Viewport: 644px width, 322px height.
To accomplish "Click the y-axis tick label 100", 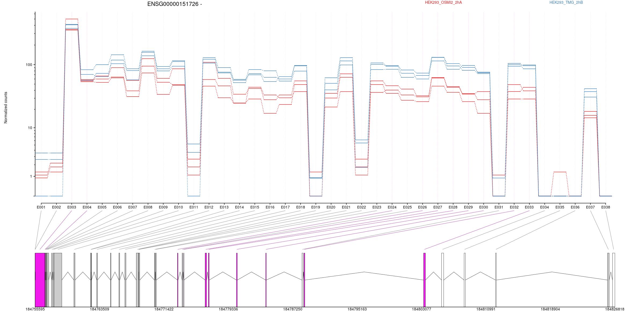I will pos(29,65).
